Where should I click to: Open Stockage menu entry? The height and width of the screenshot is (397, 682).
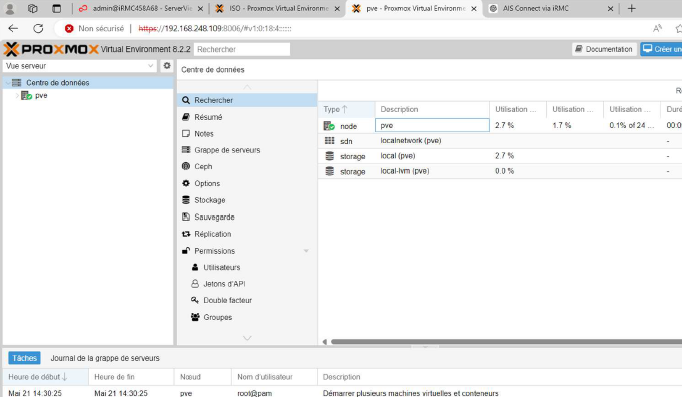247,200
